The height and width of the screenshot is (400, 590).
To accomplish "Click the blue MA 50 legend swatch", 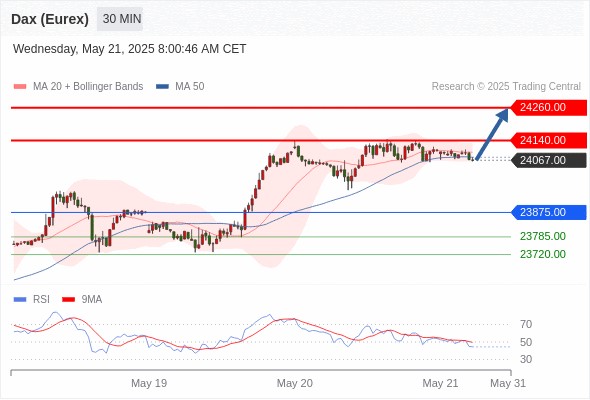I will point(162,87).
